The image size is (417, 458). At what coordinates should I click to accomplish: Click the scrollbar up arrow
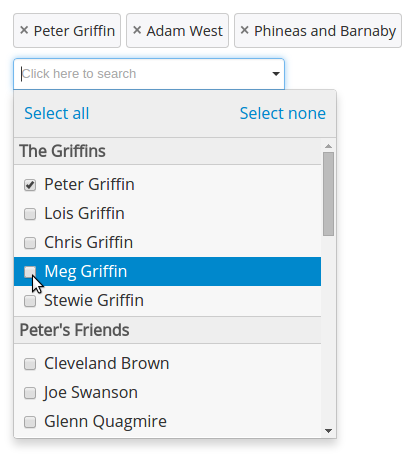tap(328, 146)
